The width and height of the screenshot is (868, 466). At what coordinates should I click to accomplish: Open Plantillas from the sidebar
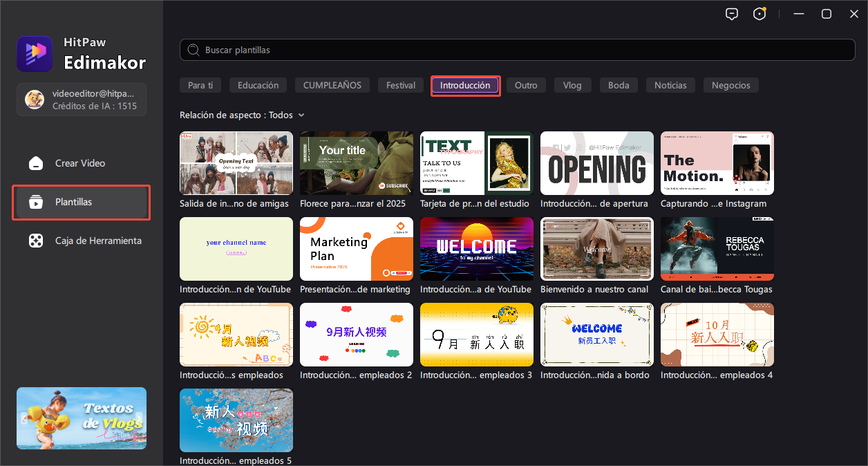coord(81,202)
